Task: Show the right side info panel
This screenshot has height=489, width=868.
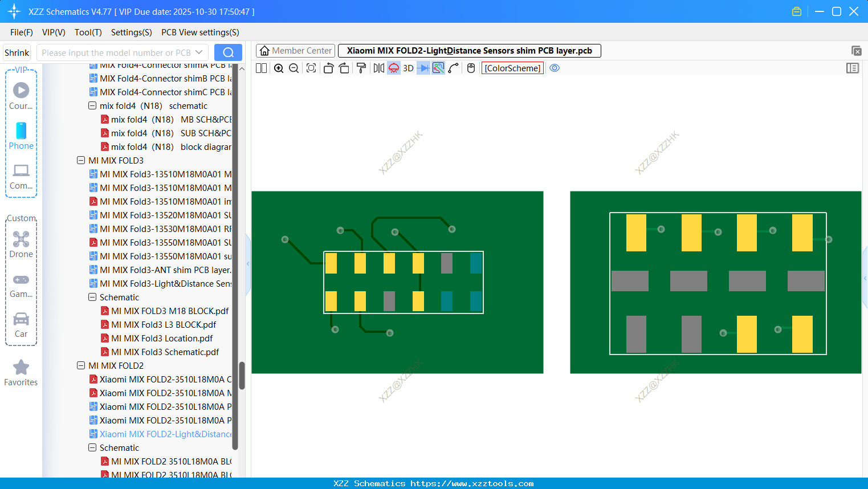Action: pos(853,68)
